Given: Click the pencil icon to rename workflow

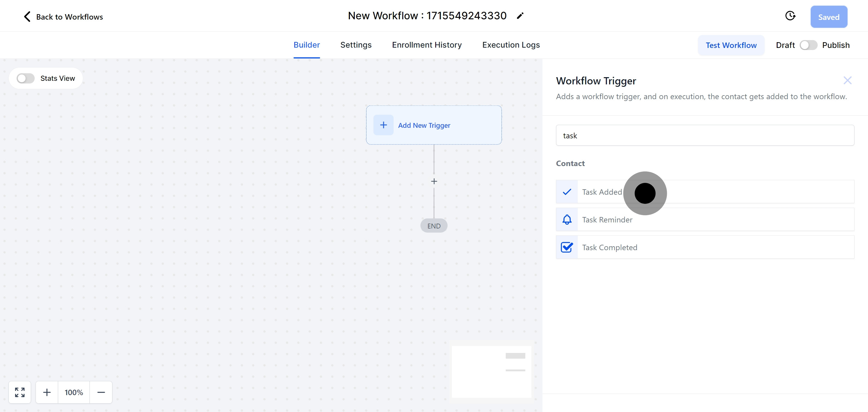Looking at the screenshot, I should pos(520,16).
